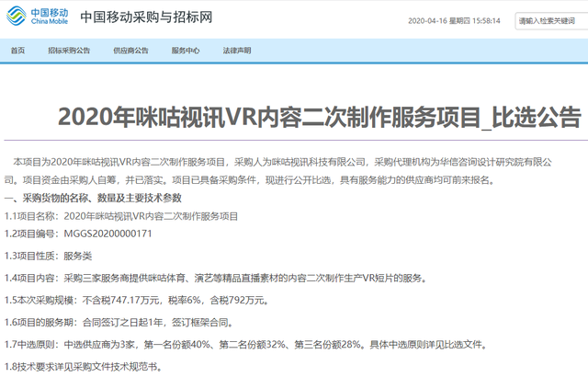The image size is (588, 377).
Task: Open 服务中心 menu item
Action: click(186, 51)
